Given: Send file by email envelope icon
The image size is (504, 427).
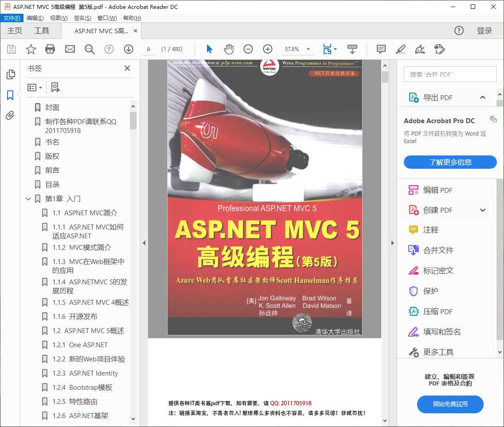Looking at the screenshot, I should click(x=70, y=49).
